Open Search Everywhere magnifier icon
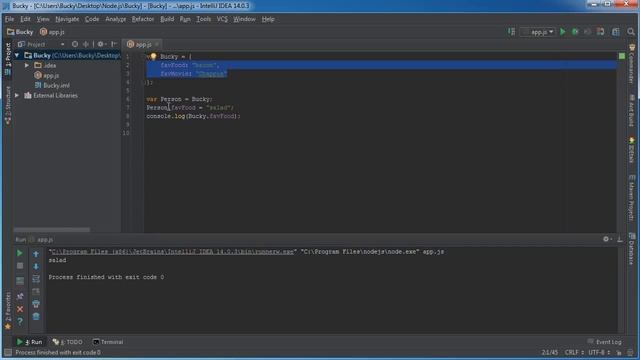Screen dimensions: 640x360 (x=631, y=31)
